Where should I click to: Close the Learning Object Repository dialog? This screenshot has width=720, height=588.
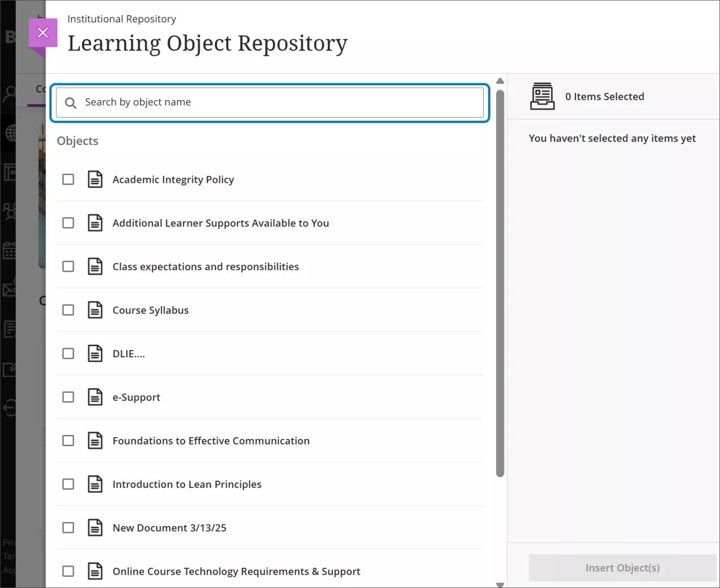click(43, 32)
